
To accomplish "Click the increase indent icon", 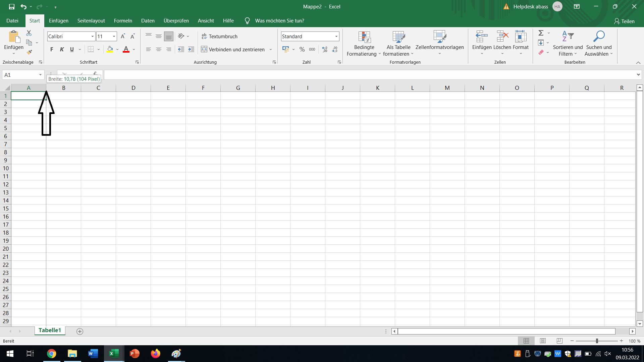I will point(191,49).
